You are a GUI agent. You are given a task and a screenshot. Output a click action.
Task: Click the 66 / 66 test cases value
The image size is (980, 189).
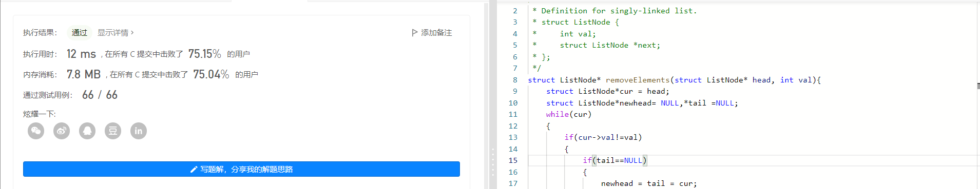coord(100,95)
